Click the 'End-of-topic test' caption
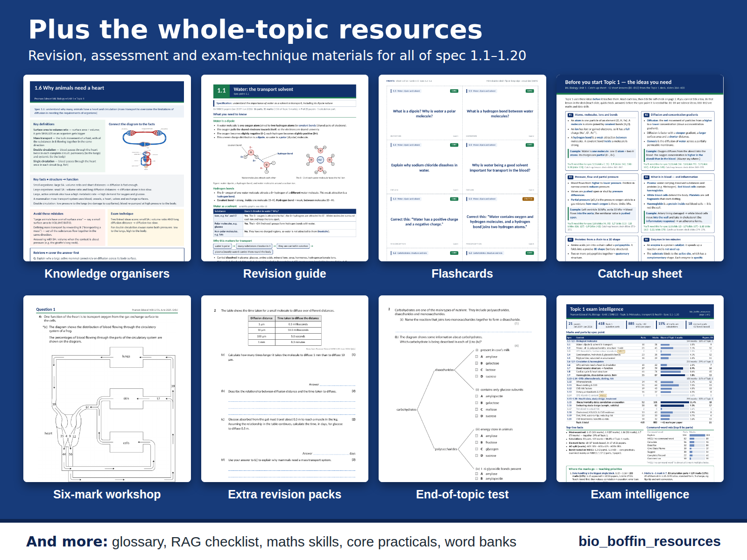Viewport: 747px width, 560px height. [x=462, y=495]
